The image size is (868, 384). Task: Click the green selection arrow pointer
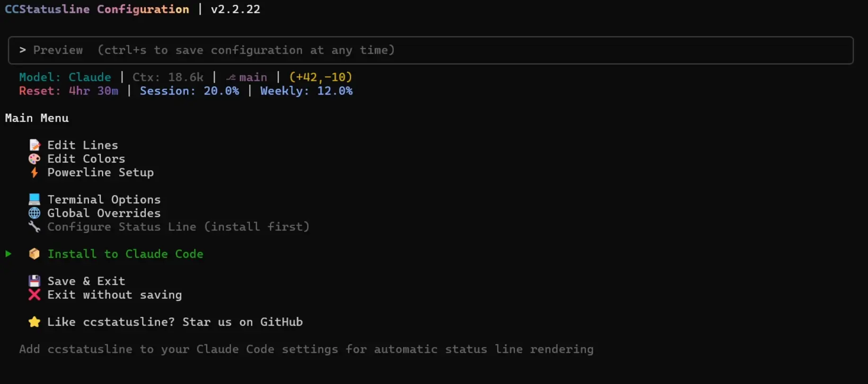[x=9, y=254]
